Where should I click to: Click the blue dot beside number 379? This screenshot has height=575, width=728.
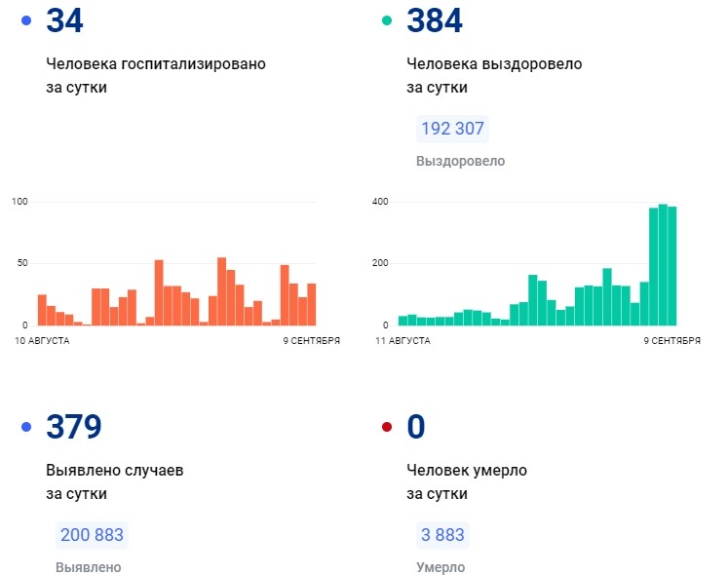click(x=26, y=427)
